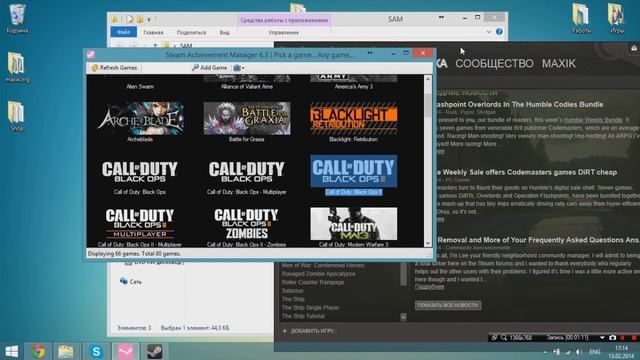Click the Humble Weekly Bundle link in Steam news
This screenshot has width=640, height=360.
click(593, 120)
